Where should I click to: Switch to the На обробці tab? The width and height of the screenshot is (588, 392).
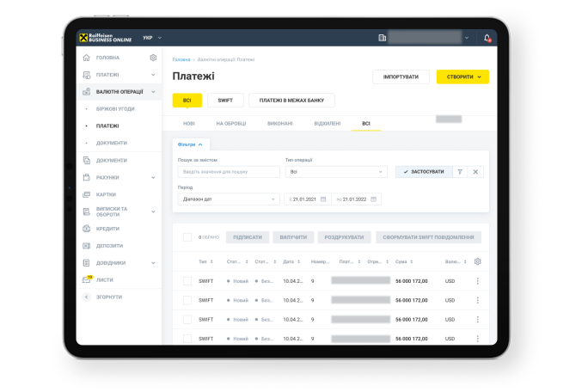230,124
